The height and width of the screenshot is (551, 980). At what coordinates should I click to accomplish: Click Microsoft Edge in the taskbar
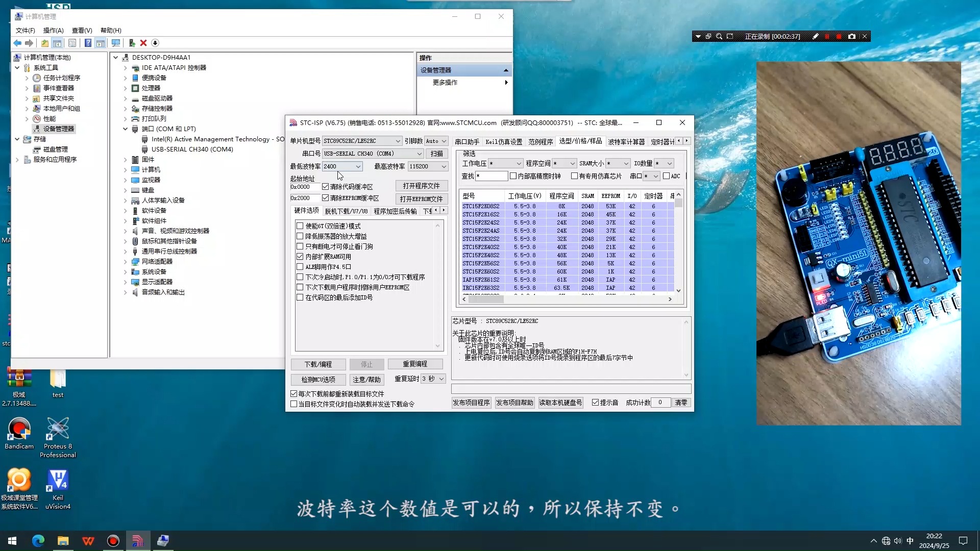(38, 541)
